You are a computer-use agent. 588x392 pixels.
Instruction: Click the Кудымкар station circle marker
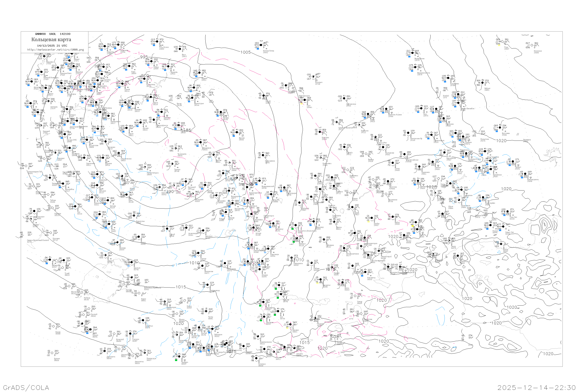click(x=144, y=79)
